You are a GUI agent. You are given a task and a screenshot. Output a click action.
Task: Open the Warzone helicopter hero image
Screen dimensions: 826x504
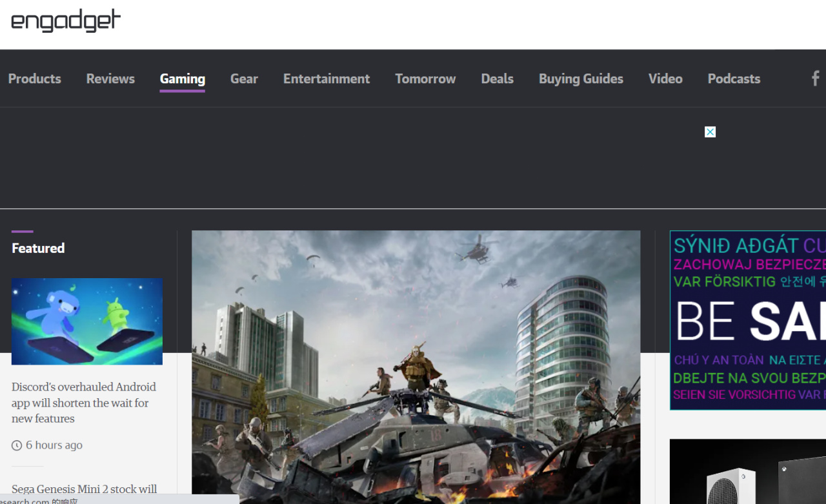point(416,367)
